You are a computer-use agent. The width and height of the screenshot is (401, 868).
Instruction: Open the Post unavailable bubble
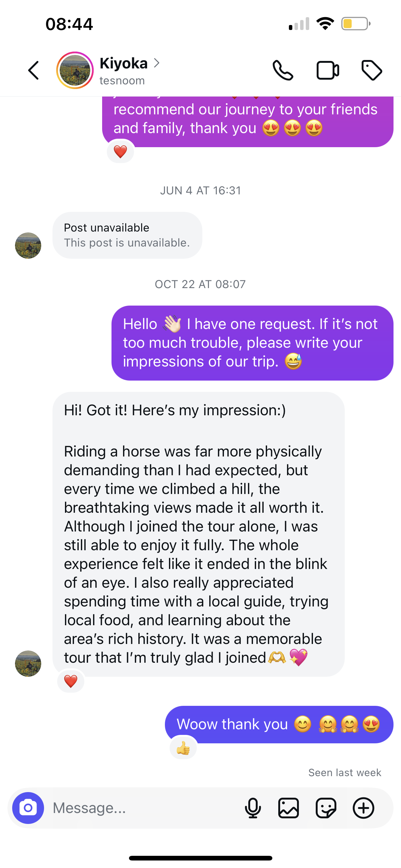pyautogui.click(x=127, y=235)
